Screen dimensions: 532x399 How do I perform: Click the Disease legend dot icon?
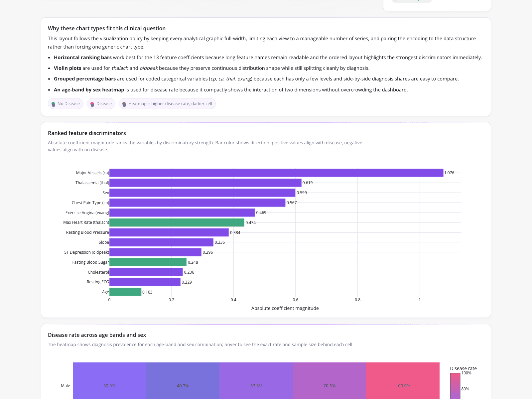(x=92, y=104)
